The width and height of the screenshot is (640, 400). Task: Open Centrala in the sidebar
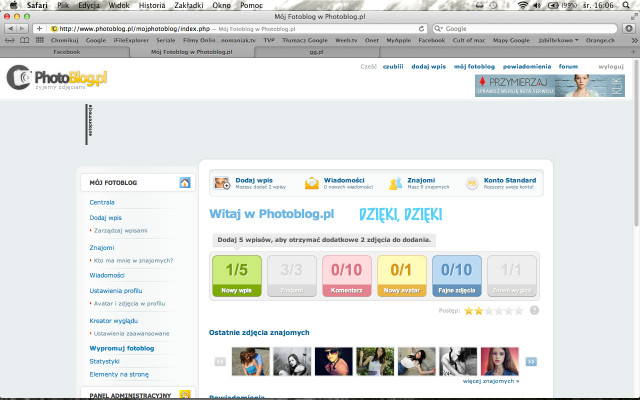point(102,202)
